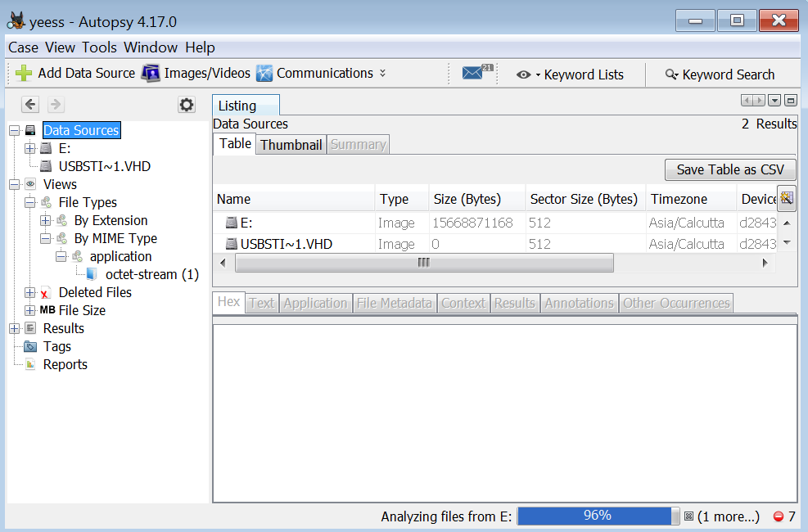Click the Autopsy dog logo in title bar
Screen dimensions: 808x532
[x=16, y=21]
